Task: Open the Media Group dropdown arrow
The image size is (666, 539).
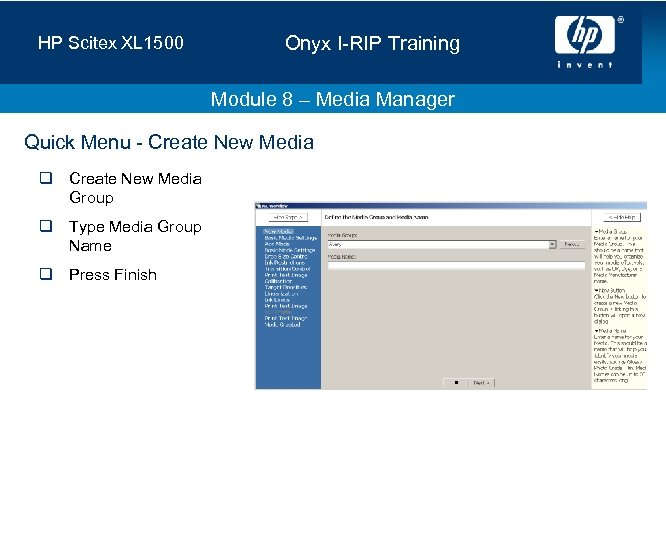Action: [552, 244]
